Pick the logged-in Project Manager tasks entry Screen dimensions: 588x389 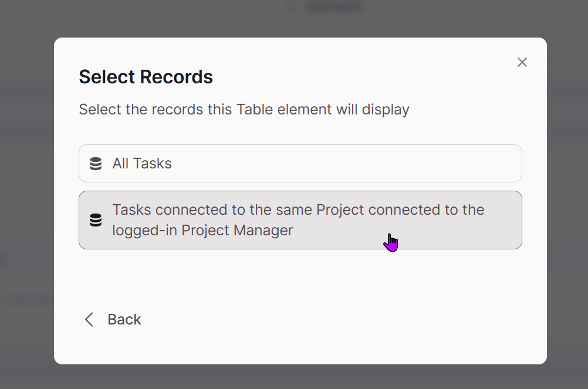click(300, 220)
